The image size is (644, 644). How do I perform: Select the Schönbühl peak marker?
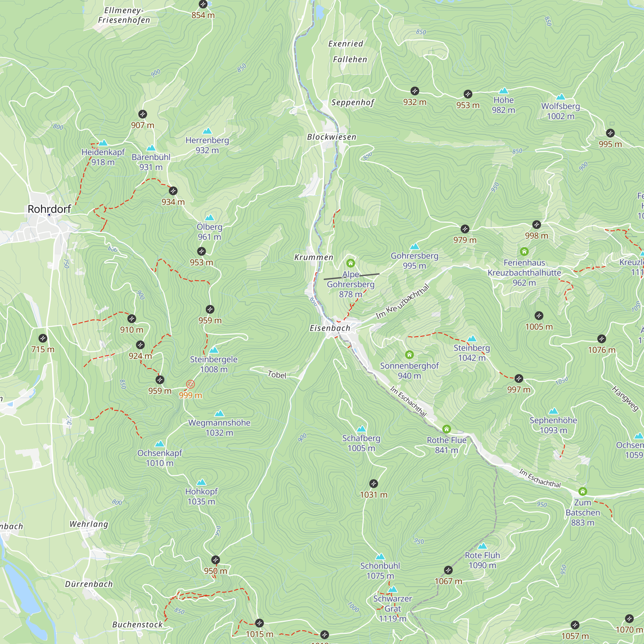(x=380, y=557)
